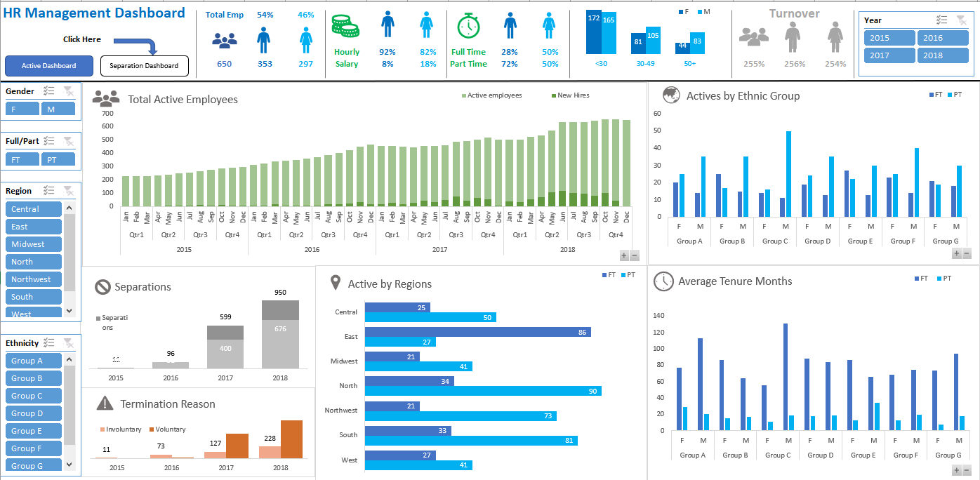Select Central in the Region slicer
980x480 pixels.
pyautogui.click(x=33, y=208)
